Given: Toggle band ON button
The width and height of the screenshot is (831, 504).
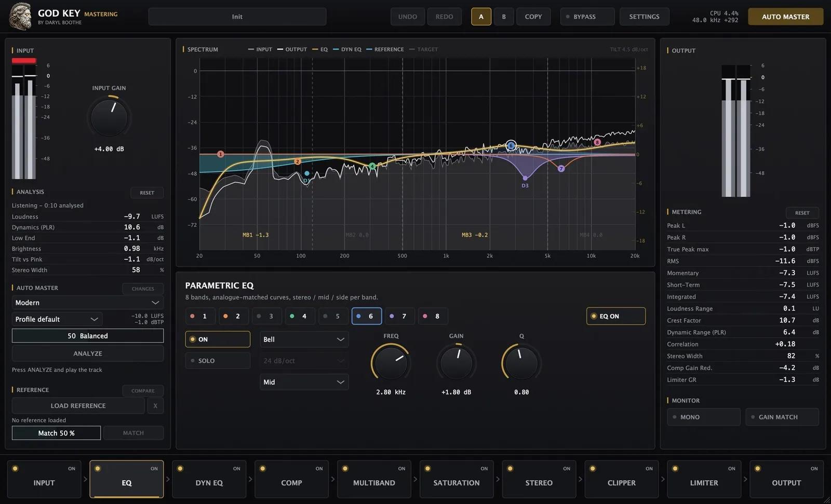Looking at the screenshot, I should [x=218, y=339].
